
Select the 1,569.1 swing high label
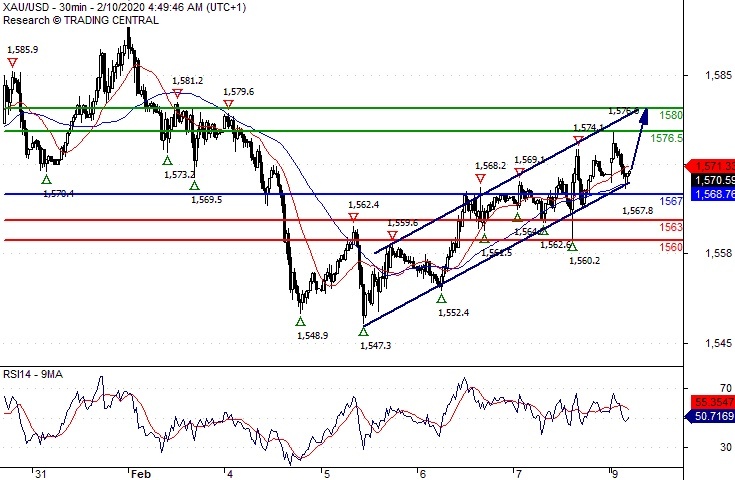(530, 160)
